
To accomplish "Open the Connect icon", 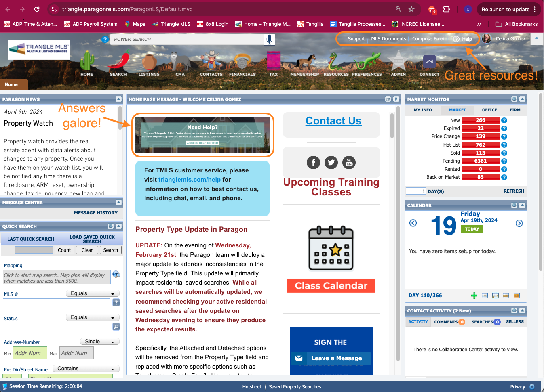I will pos(429,62).
